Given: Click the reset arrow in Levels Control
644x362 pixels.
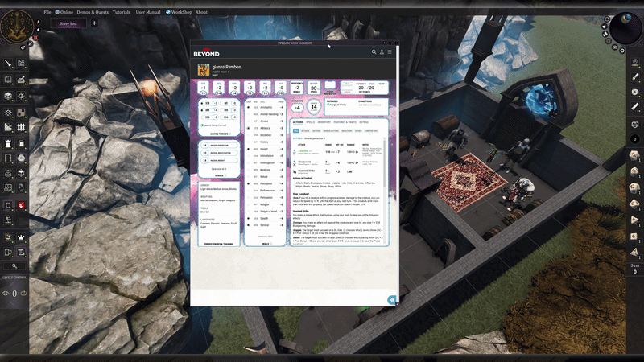Looking at the screenshot, I should click(23, 293).
